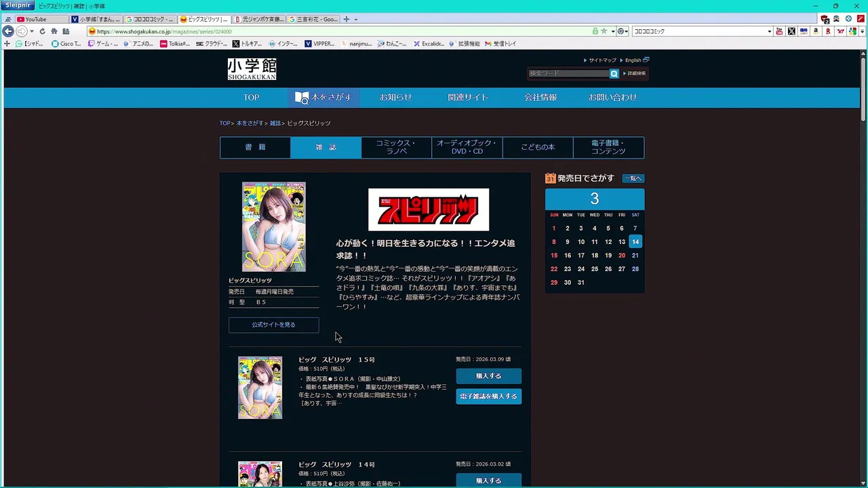The image size is (868, 488).
Task: Select the こどもの本 category tab
Action: tap(538, 147)
